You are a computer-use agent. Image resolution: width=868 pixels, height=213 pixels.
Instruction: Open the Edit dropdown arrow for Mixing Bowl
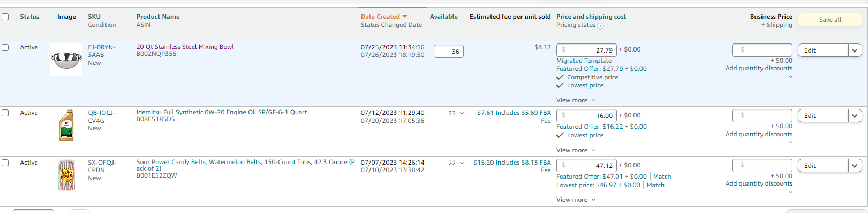pos(855,50)
